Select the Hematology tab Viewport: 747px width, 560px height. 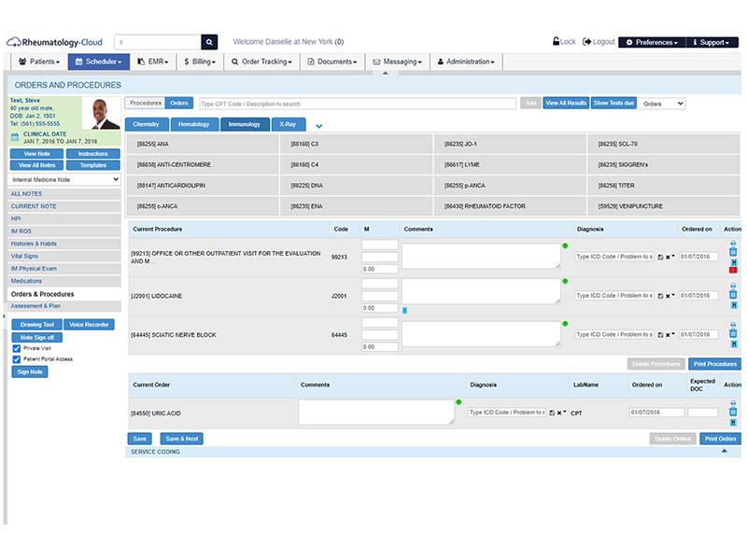click(194, 124)
